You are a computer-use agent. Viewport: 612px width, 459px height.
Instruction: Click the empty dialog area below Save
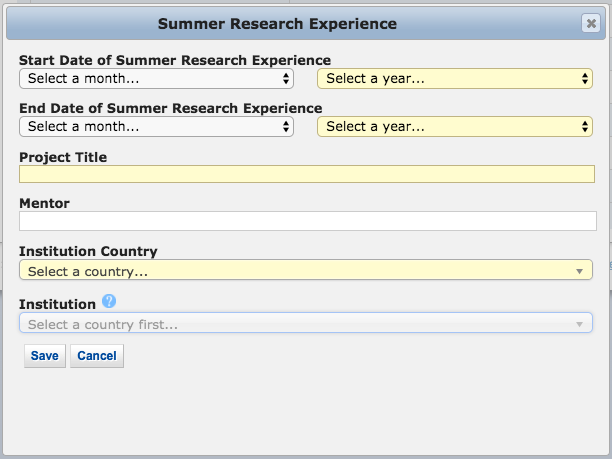300,410
